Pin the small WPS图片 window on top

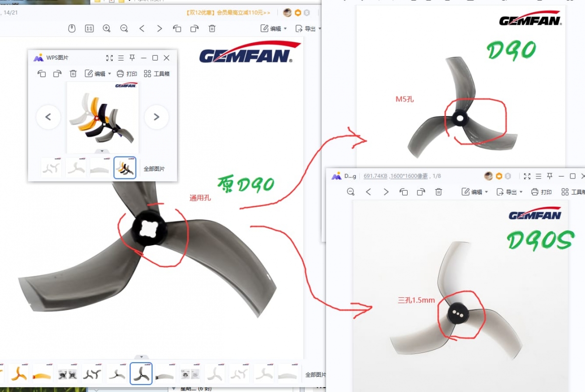tap(132, 58)
